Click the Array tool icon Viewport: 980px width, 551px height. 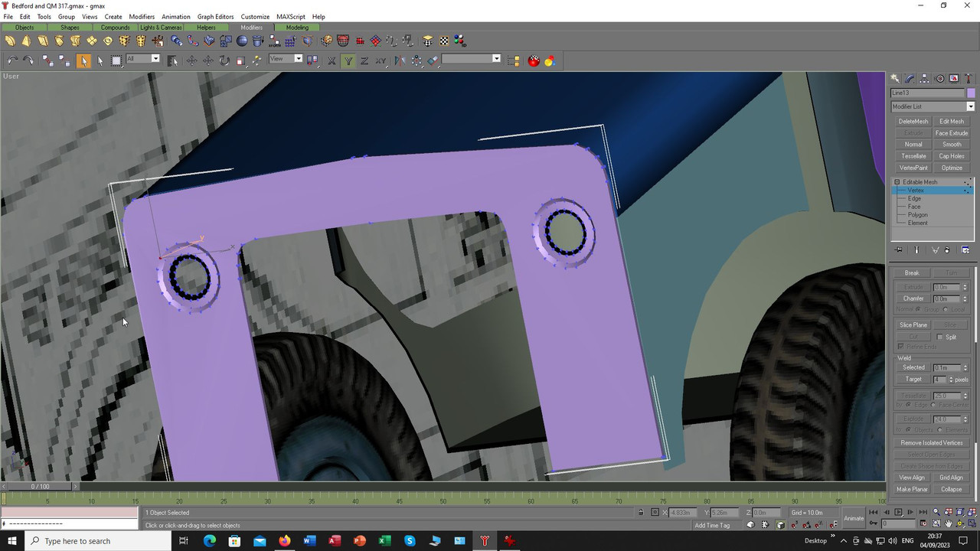click(x=416, y=60)
